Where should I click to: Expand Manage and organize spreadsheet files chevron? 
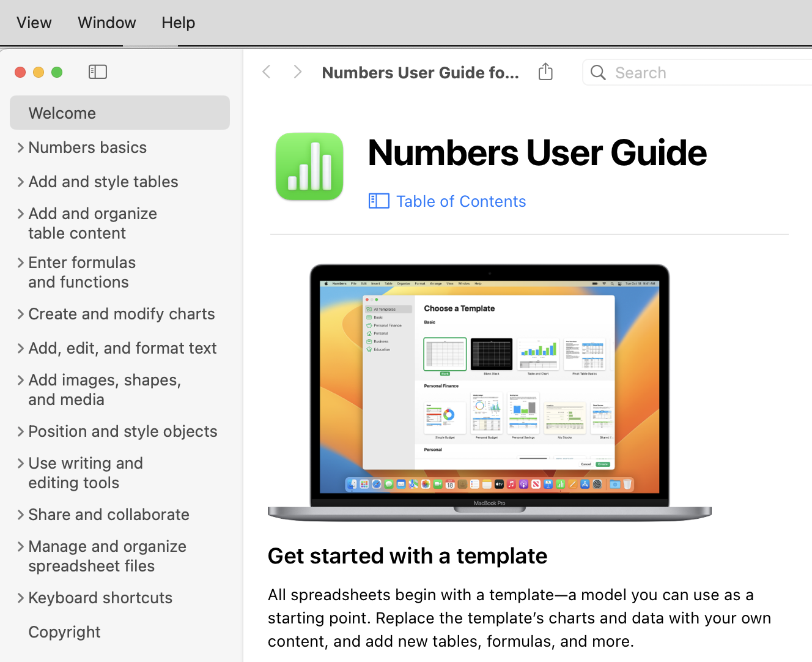point(21,546)
